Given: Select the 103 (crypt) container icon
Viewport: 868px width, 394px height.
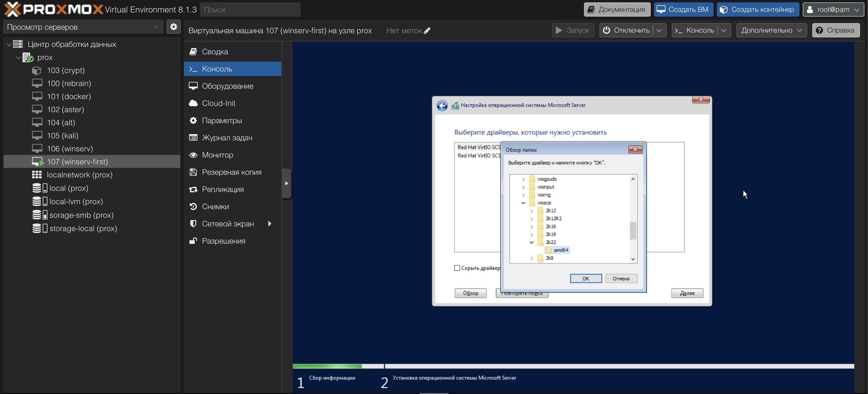Looking at the screenshot, I should tap(36, 71).
